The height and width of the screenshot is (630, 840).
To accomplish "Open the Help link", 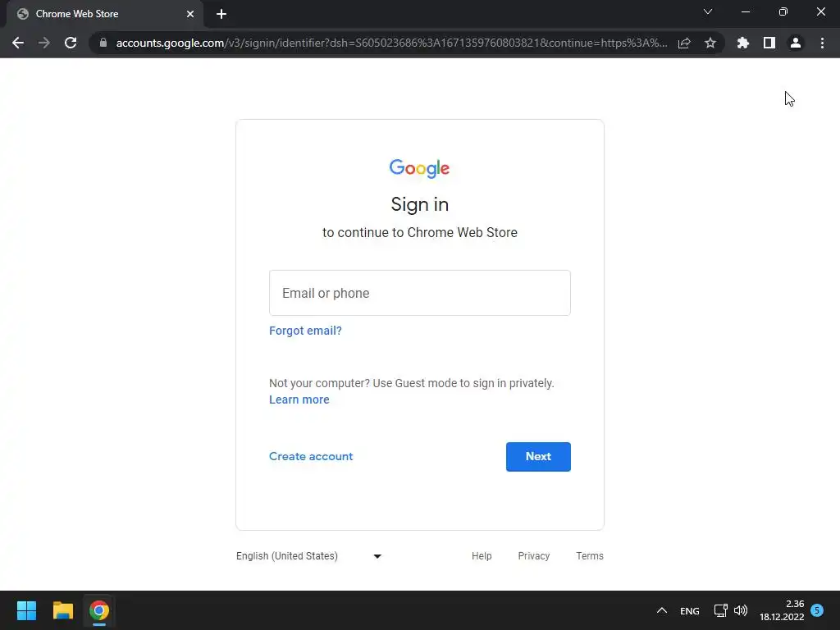I will click(x=482, y=556).
